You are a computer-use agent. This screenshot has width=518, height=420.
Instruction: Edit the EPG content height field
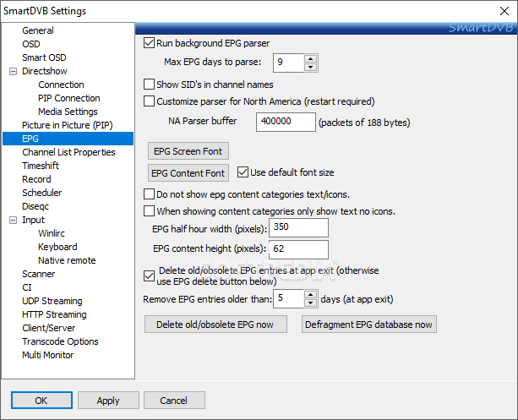click(x=298, y=249)
